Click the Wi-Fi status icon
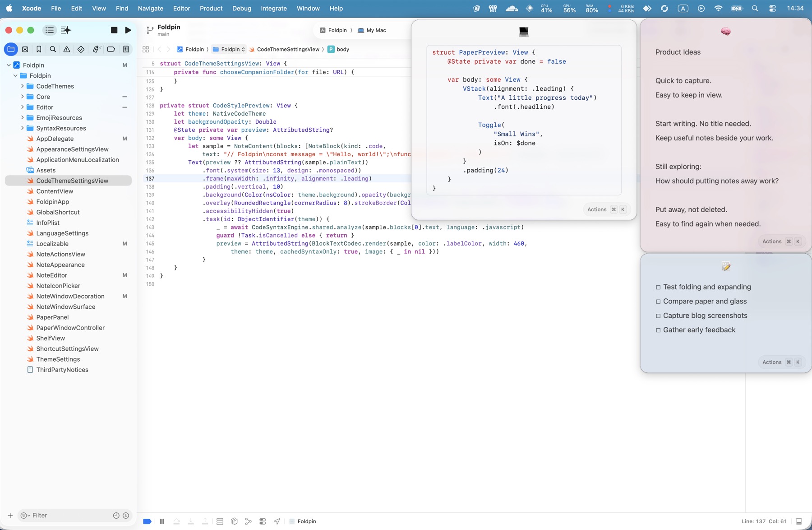812x530 pixels. pyautogui.click(x=718, y=9)
